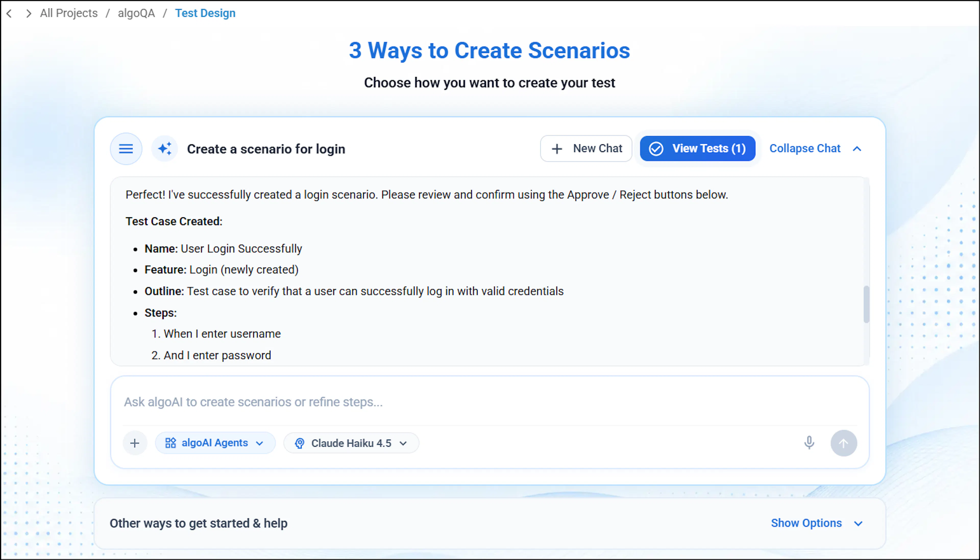Click the send arrow button
The height and width of the screenshot is (560, 980).
844,443
